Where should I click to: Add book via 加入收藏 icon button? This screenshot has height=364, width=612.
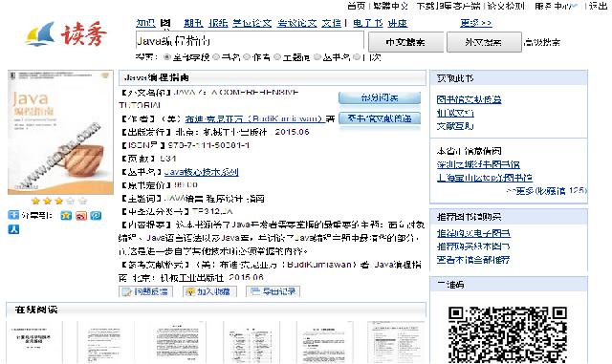click(209, 291)
